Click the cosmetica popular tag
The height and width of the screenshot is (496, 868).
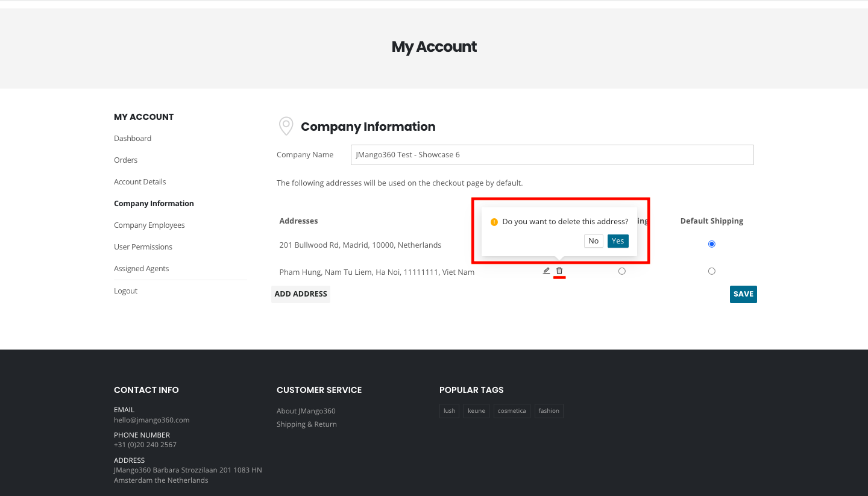click(512, 411)
